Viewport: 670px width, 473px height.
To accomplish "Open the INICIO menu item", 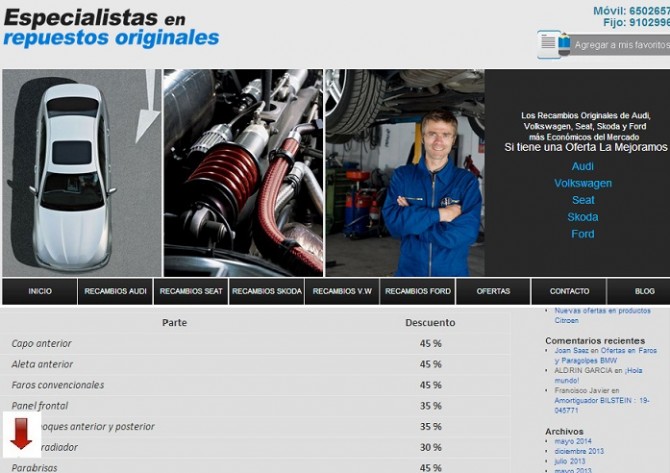I will (40, 291).
